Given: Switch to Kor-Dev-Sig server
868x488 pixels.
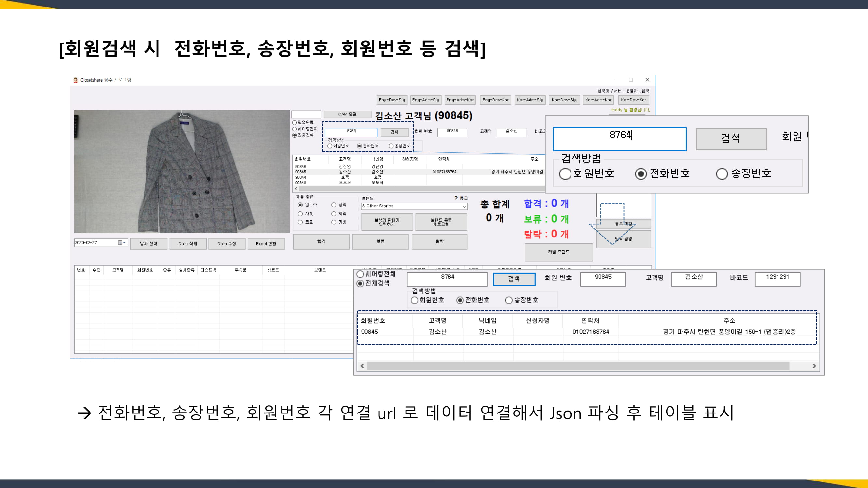Looking at the screenshot, I should [564, 100].
